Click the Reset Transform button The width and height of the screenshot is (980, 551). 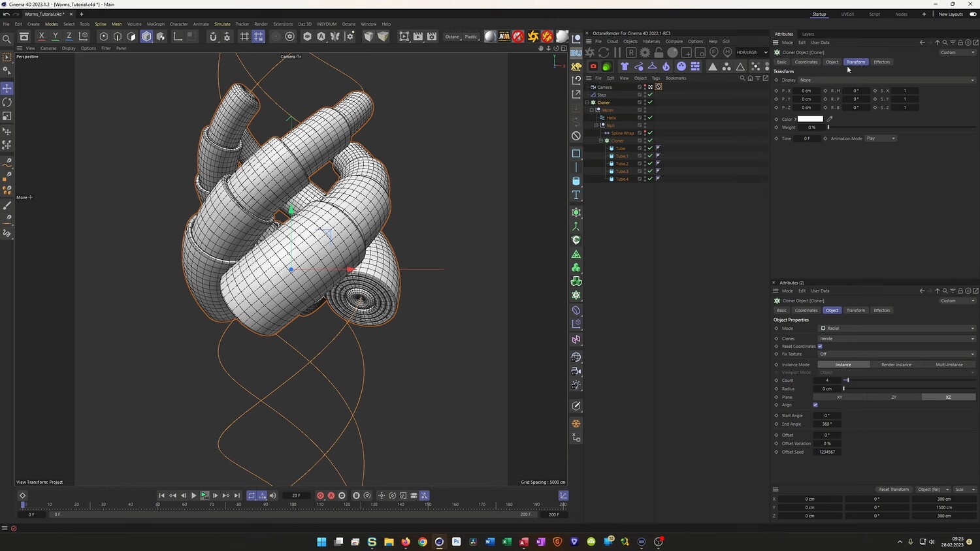point(894,490)
